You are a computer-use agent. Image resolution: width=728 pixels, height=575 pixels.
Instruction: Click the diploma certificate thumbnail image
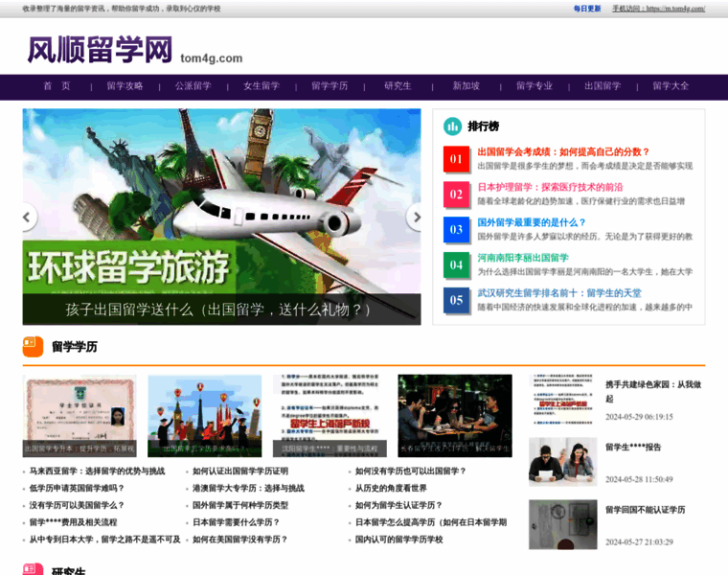pos(80,415)
